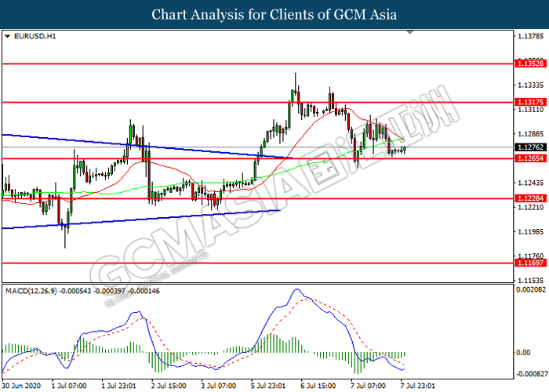
Task: Click the 1.12885 price scale value
Action: [531, 134]
